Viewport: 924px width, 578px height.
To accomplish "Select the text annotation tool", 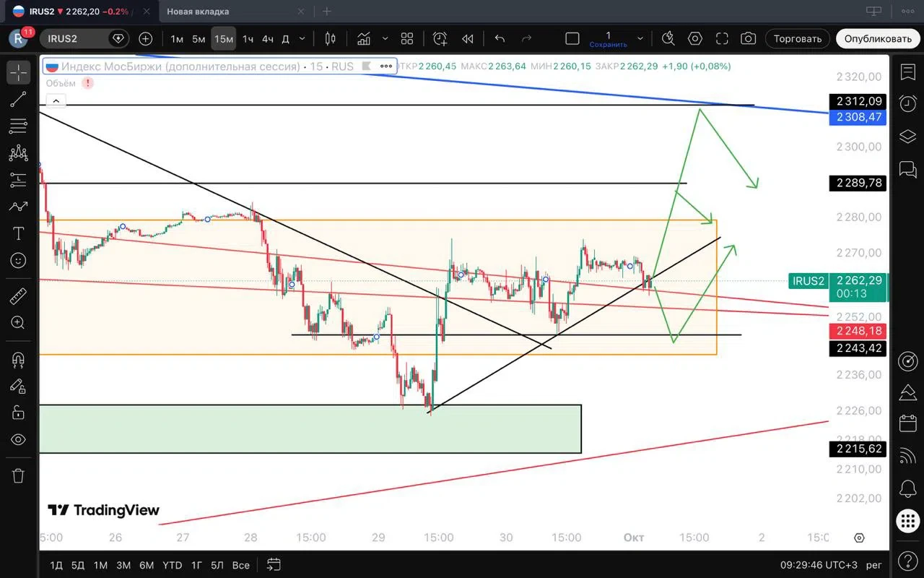I will [18, 233].
